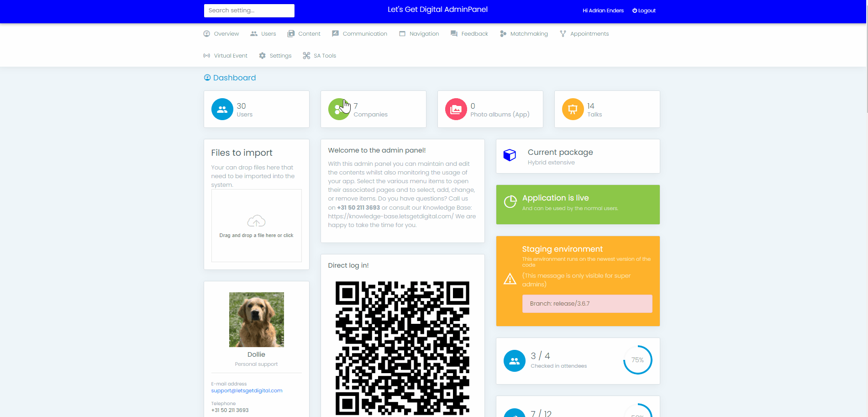Screen dimensions: 868x417
Task: Click the Communication menu icon
Action: tap(336, 34)
